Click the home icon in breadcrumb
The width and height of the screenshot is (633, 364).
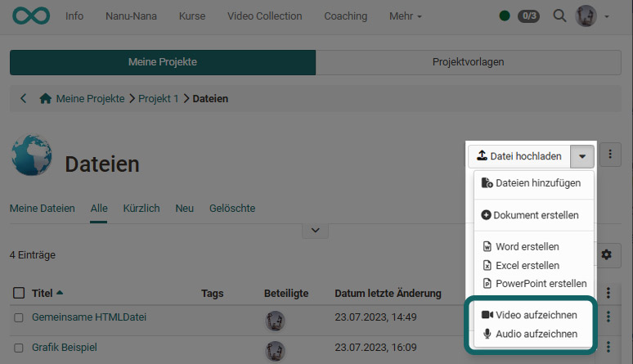46,98
